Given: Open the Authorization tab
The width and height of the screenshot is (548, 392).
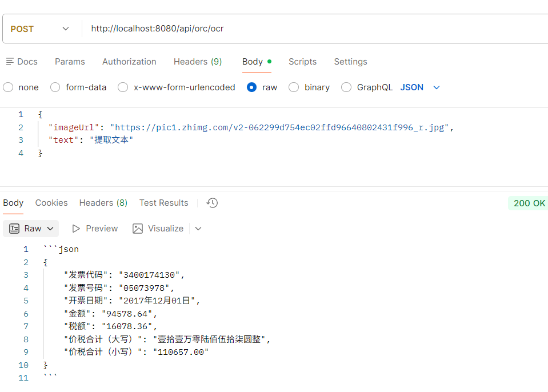Looking at the screenshot, I should pos(129,62).
